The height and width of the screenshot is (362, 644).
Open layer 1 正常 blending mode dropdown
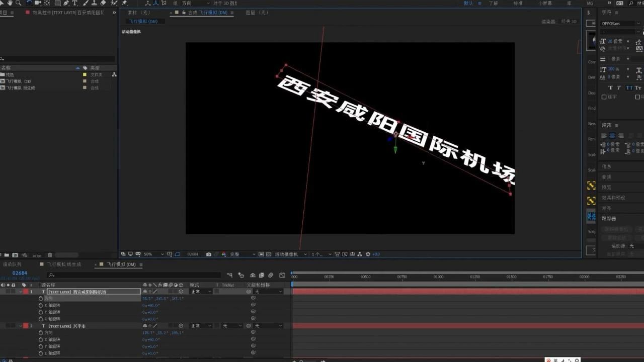pyautogui.click(x=201, y=292)
